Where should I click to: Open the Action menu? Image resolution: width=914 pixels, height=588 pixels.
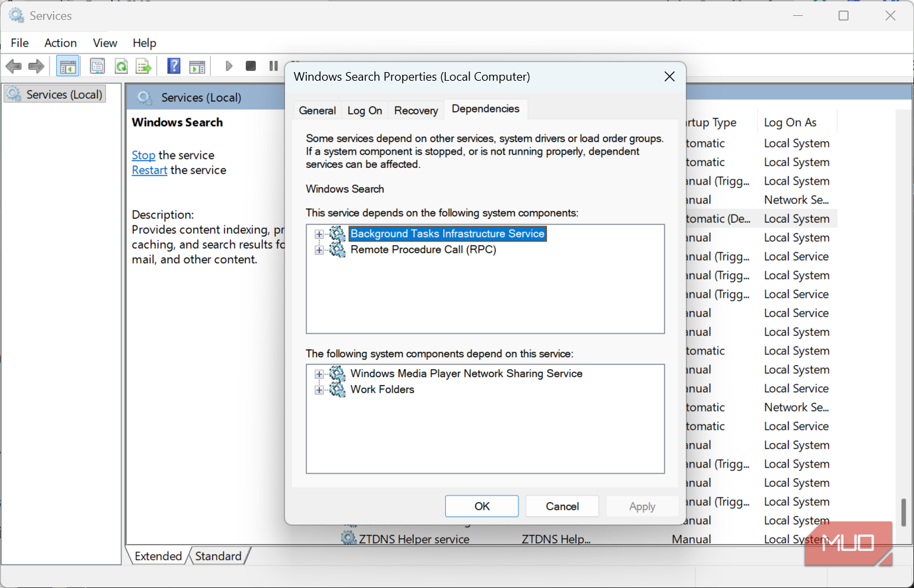pos(60,43)
